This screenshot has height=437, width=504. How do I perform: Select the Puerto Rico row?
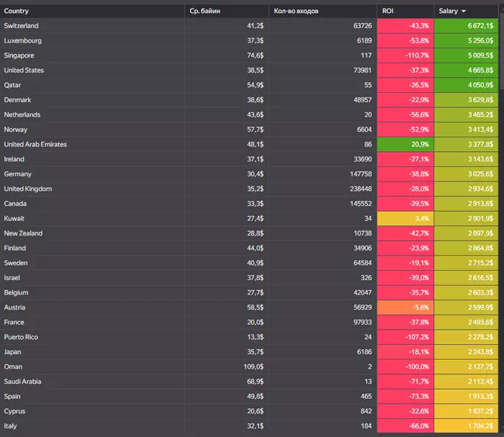click(249, 337)
